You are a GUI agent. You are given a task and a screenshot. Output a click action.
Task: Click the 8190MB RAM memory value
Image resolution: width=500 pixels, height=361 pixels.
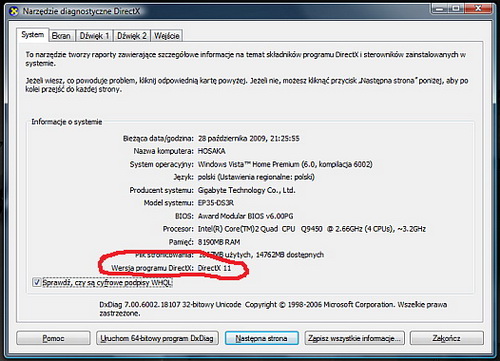click(x=219, y=242)
